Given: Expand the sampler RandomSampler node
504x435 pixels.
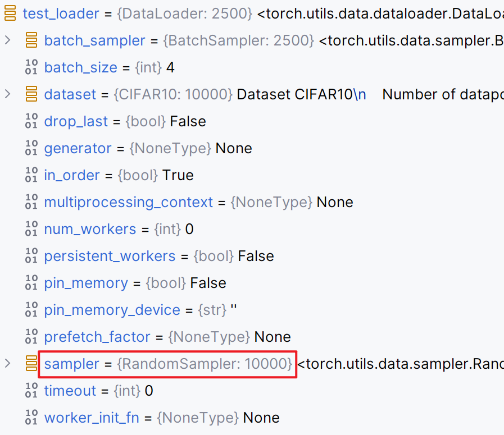Looking at the screenshot, I should click(x=8, y=363).
